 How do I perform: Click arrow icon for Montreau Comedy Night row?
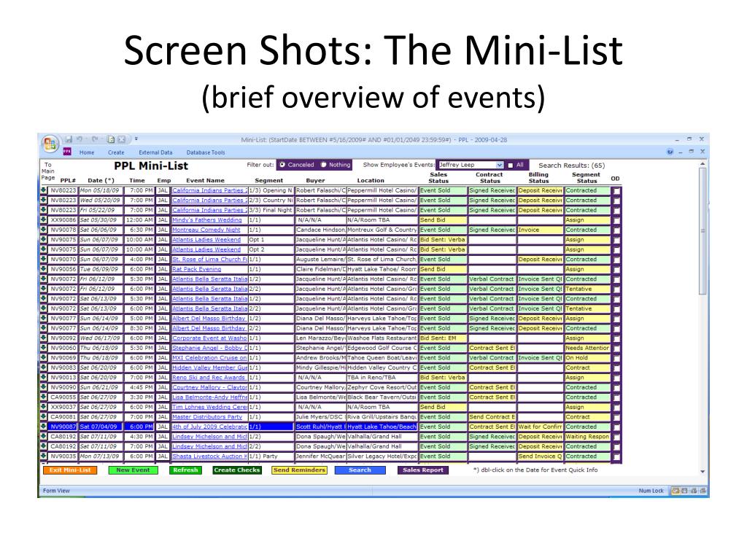[x=43, y=230]
